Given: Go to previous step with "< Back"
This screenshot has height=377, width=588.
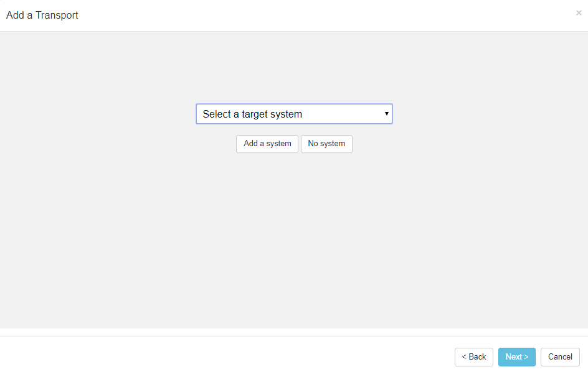Looking at the screenshot, I should [x=474, y=357].
